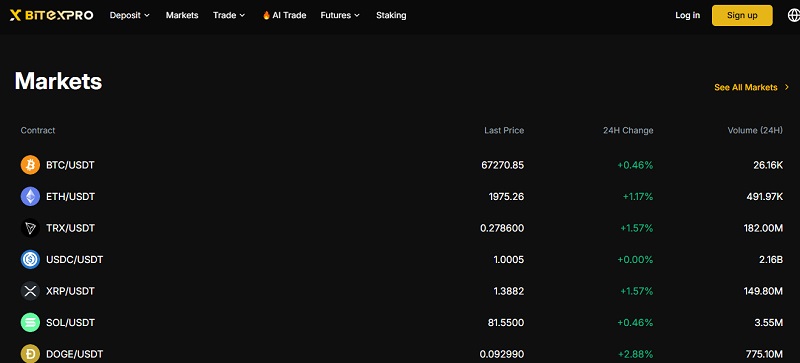Select the SOL/USDT pair

[x=70, y=323]
